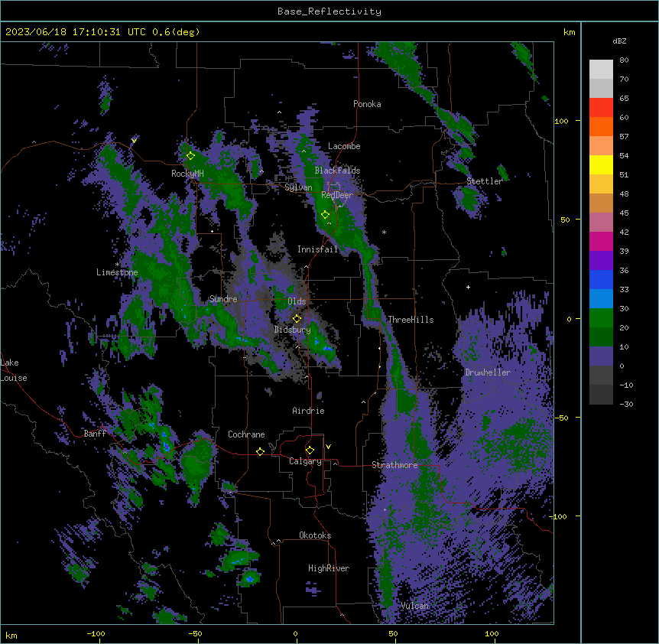Click the Okotoks label
This screenshot has height=644, width=659.
coord(315,535)
